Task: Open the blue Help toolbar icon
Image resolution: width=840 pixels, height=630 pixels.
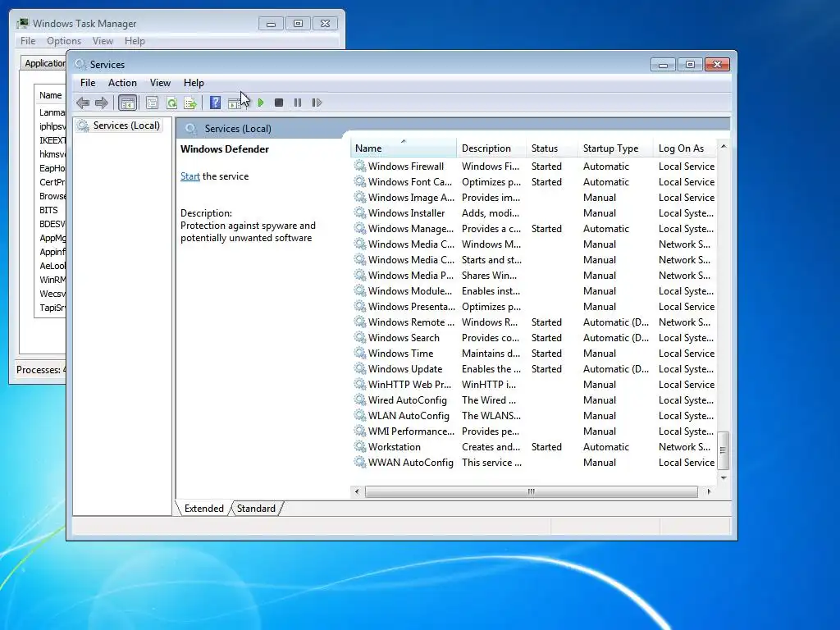Action: 216,103
